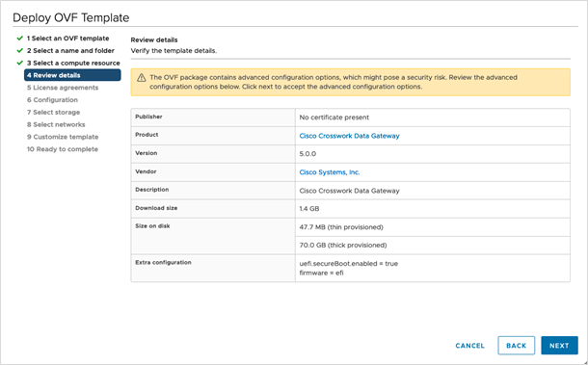Click the 'Review details' page heading
This screenshot has height=365, width=588.
click(154, 39)
